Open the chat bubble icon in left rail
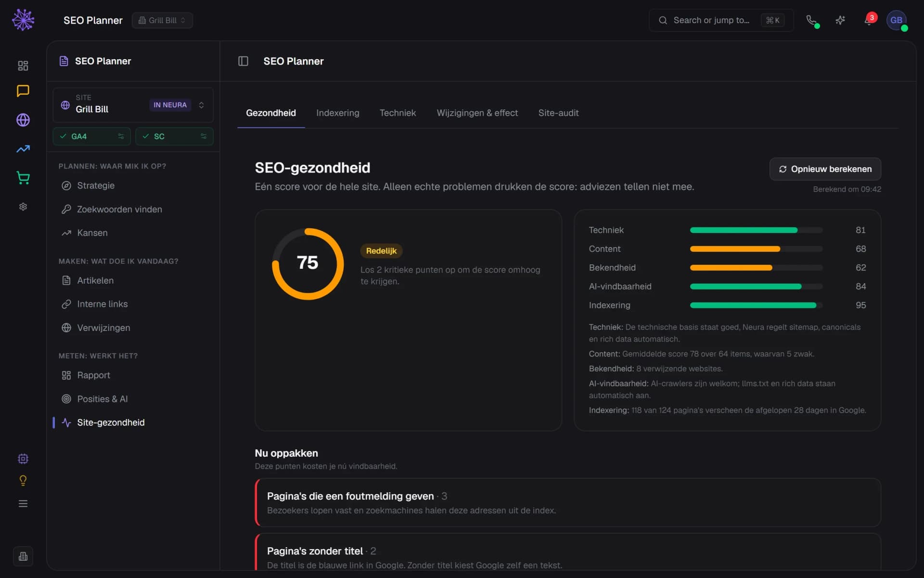 pyautogui.click(x=23, y=91)
